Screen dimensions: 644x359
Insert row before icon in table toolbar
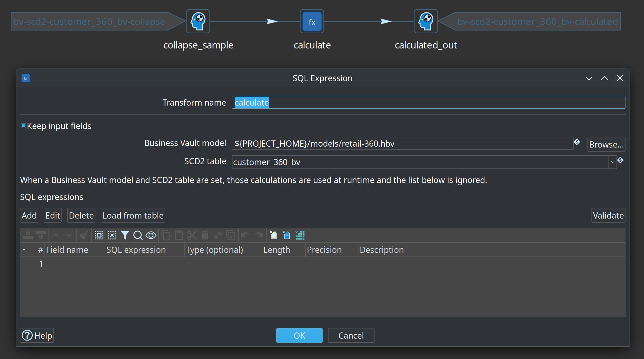tap(28, 235)
